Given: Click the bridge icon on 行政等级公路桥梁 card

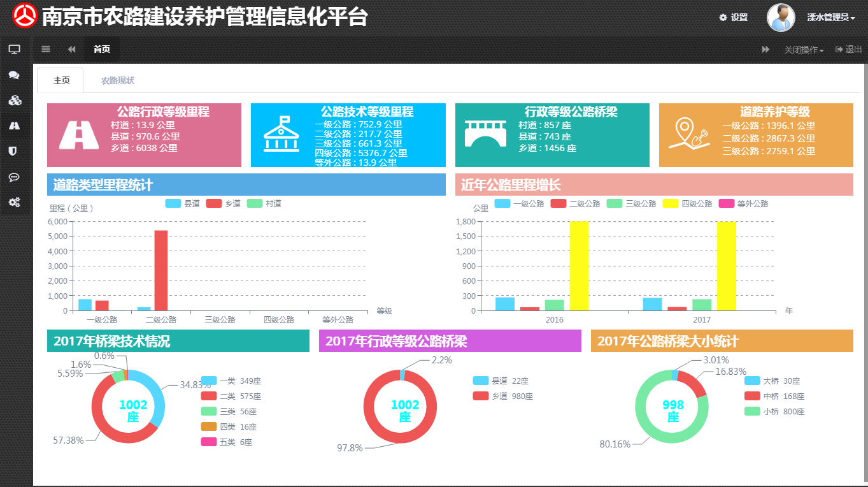Looking at the screenshot, I should click(x=486, y=133).
